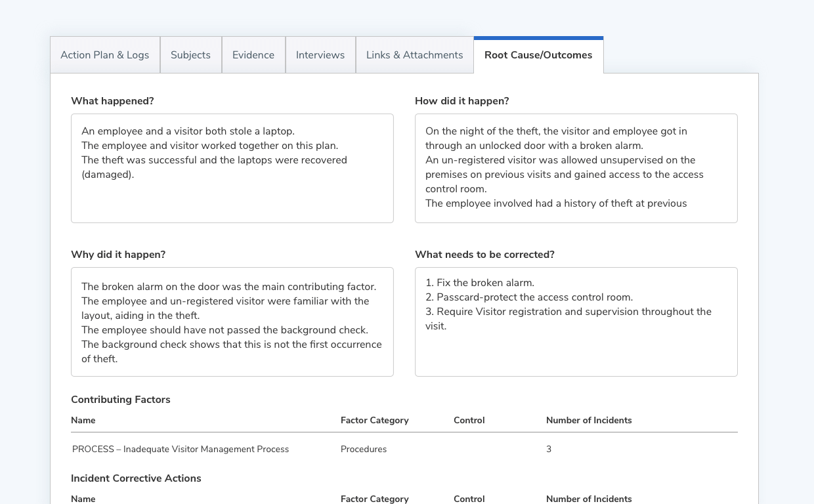This screenshot has width=814, height=504.
Task: Select the Inadequate Visitor Management Process row
Action: pos(180,449)
